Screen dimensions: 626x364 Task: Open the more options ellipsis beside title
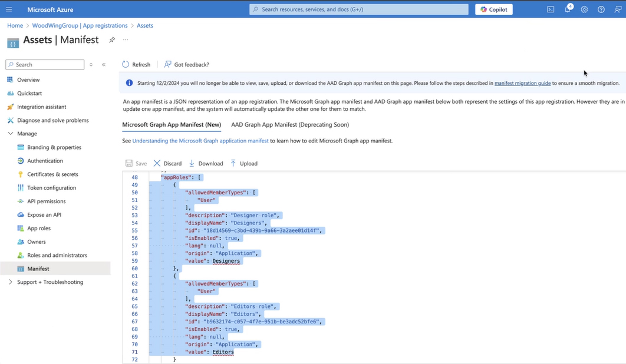(x=126, y=39)
